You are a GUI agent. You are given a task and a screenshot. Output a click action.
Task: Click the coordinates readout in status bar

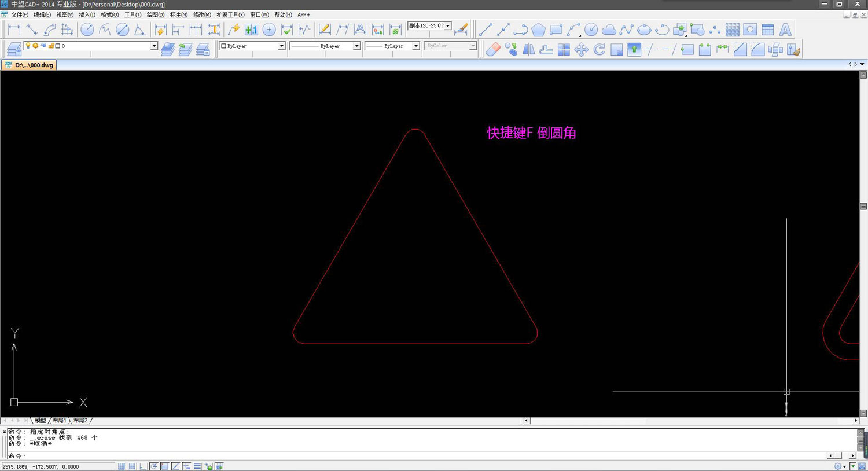click(x=58, y=466)
